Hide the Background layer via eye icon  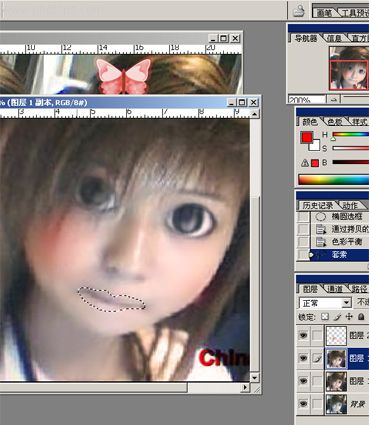click(x=303, y=404)
